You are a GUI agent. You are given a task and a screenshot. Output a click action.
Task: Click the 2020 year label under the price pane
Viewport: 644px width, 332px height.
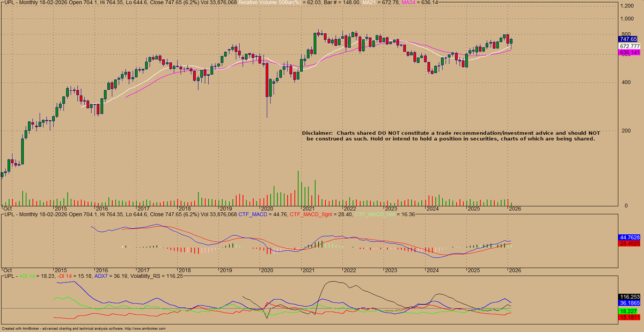tap(267, 208)
